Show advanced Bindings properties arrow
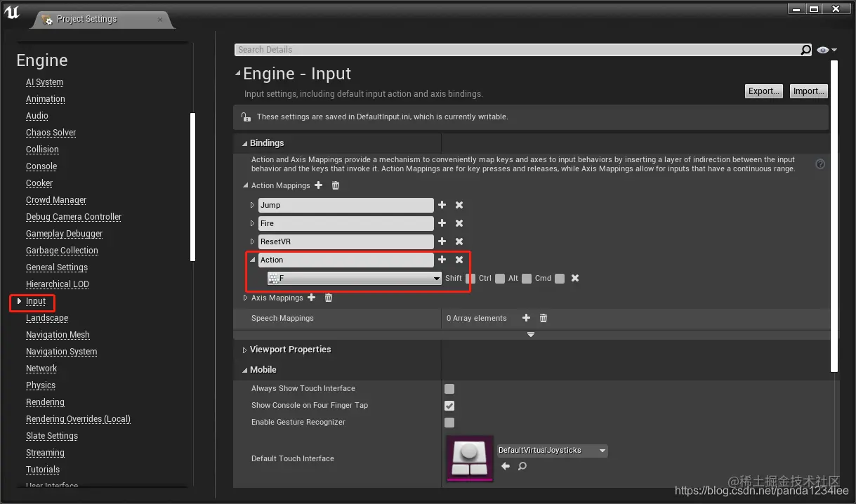This screenshot has height=504, width=856. tap(531, 335)
